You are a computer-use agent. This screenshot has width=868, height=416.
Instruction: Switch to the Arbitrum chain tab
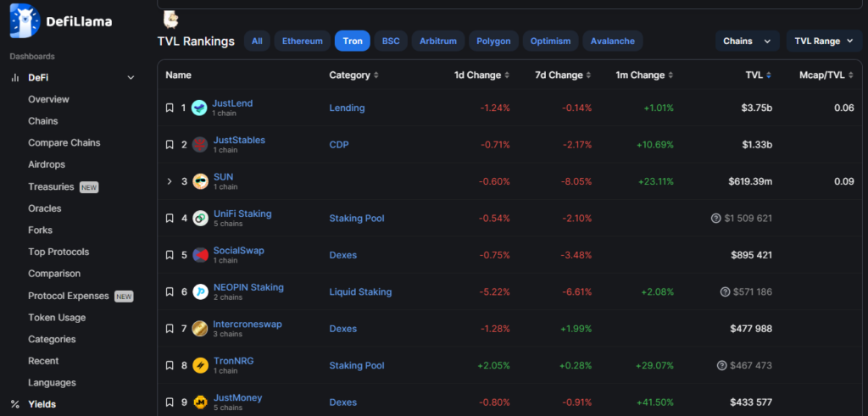(437, 41)
